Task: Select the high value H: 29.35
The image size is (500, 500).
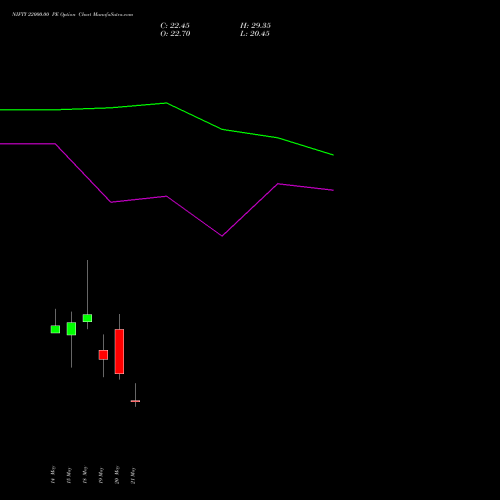Action: click(x=255, y=26)
